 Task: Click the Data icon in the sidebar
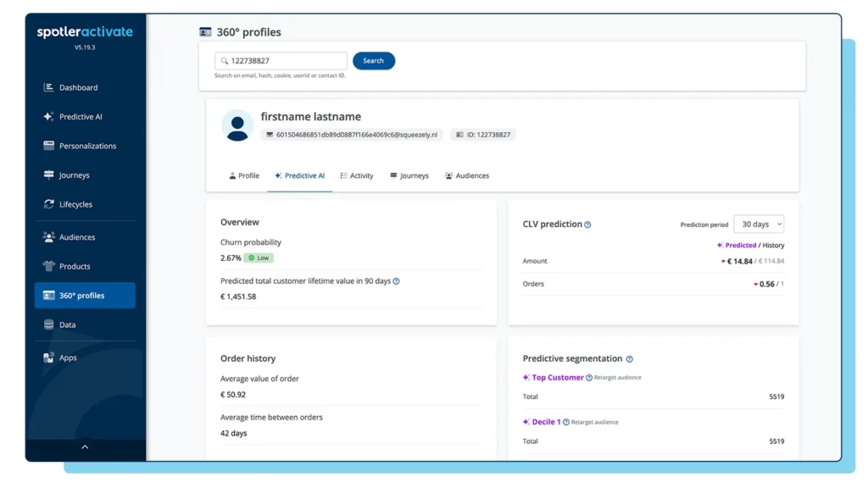click(48, 324)
